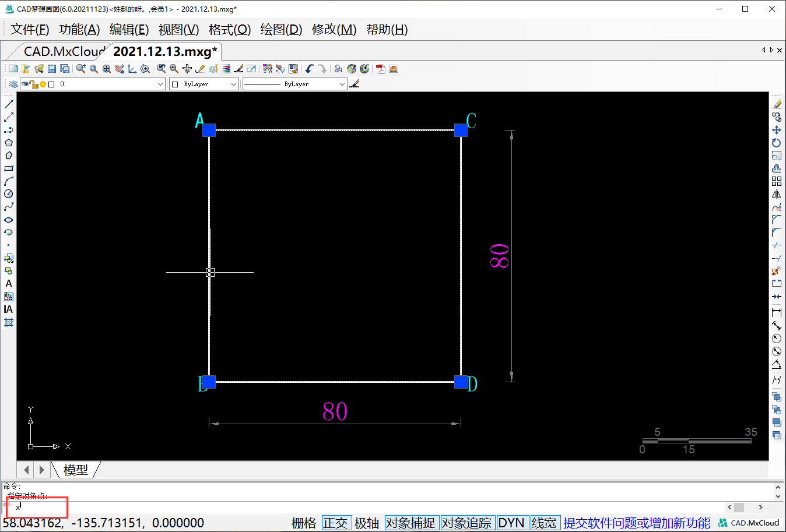Screen dimensions: 786x532
Task: Click the Linear dimension tool
Action: pyautogui.click(x=777, y=313)
